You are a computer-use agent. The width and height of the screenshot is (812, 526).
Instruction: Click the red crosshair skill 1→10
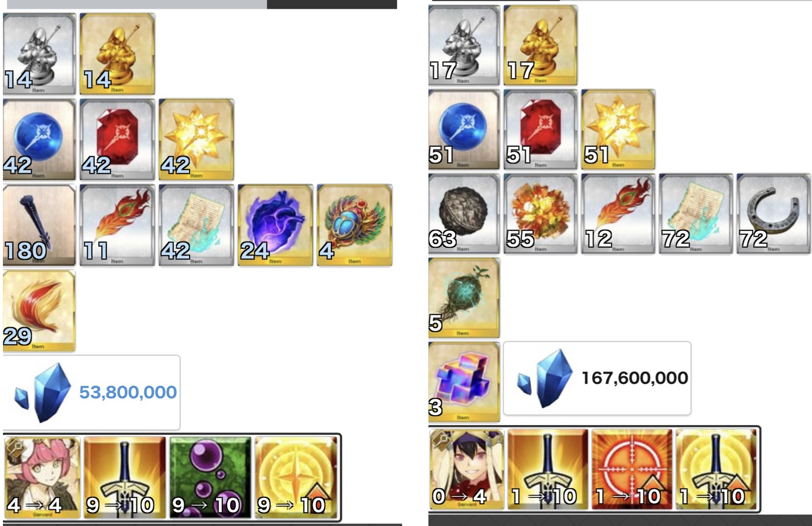[x=632, y=469]
